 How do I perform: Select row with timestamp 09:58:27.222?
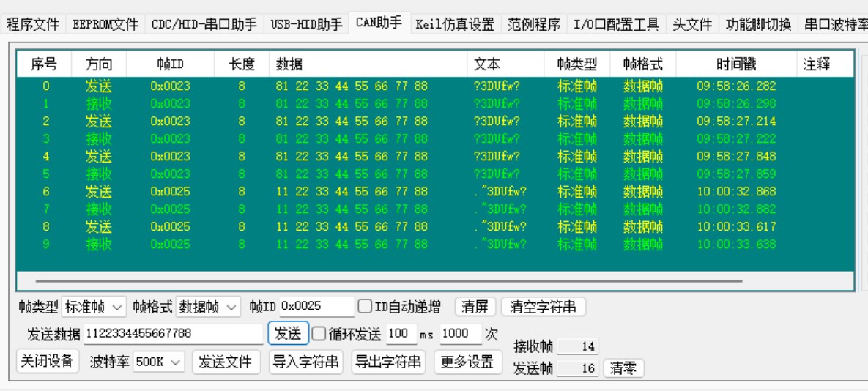[436, 138]
